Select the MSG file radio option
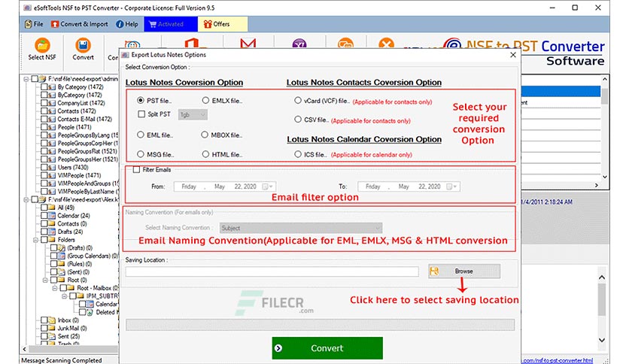Viewport: 629px width, 364px height. [141, 154]
